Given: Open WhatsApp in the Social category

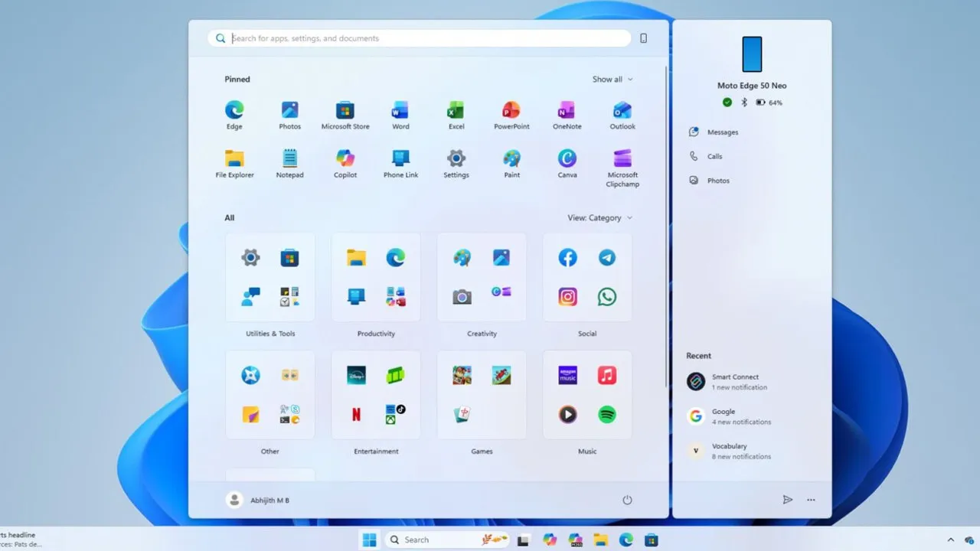Looking at the screenshot, I should point(606,296).
